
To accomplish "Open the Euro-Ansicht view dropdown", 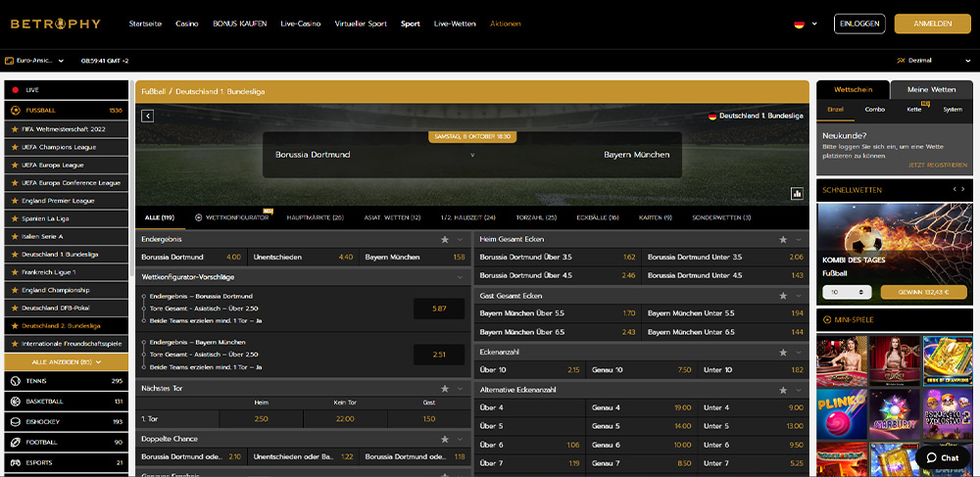I will point(35,61).
